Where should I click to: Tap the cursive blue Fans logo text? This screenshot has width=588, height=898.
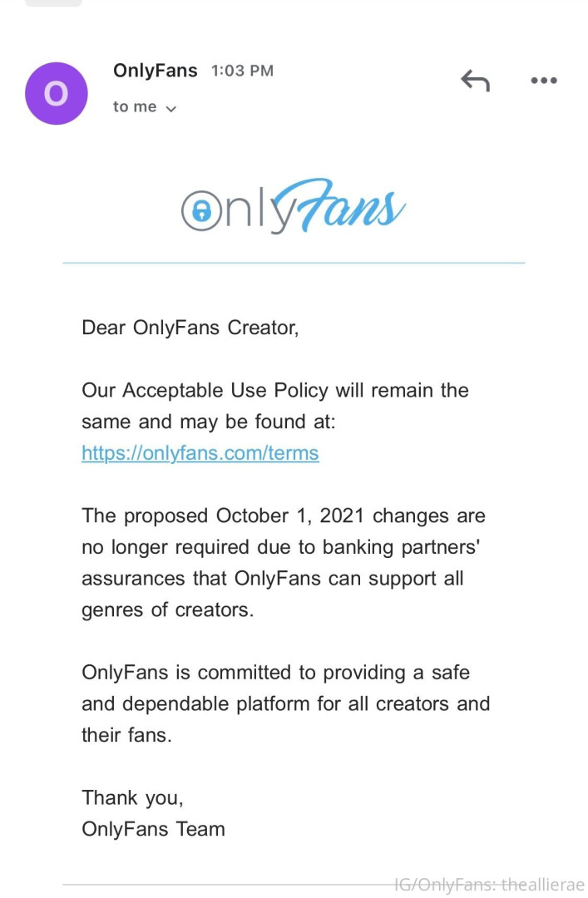[x=348, y=205]
